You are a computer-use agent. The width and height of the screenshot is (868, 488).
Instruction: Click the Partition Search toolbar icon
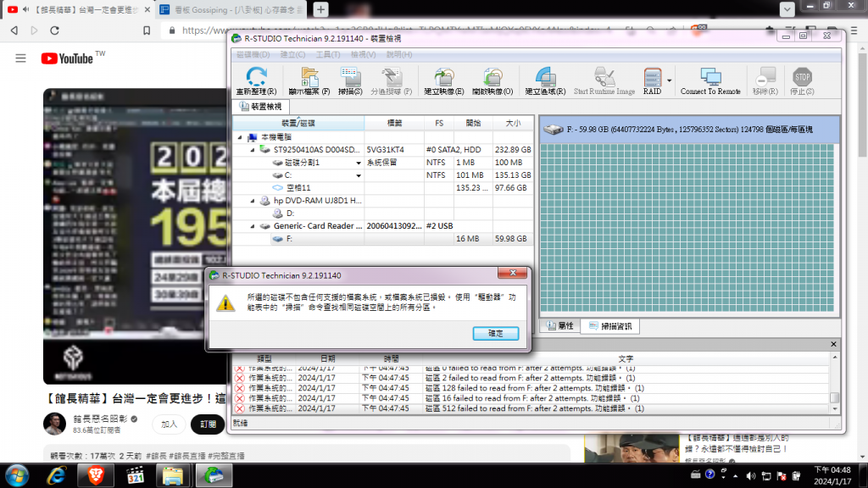391,80
